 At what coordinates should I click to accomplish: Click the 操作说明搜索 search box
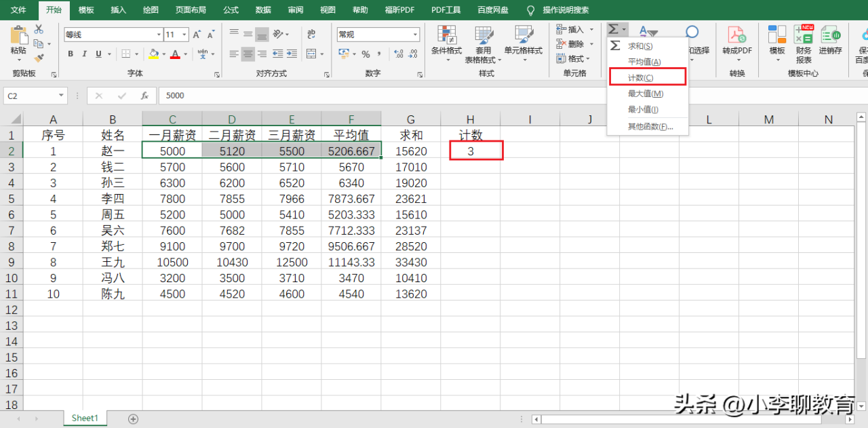[x=566, y=10]
